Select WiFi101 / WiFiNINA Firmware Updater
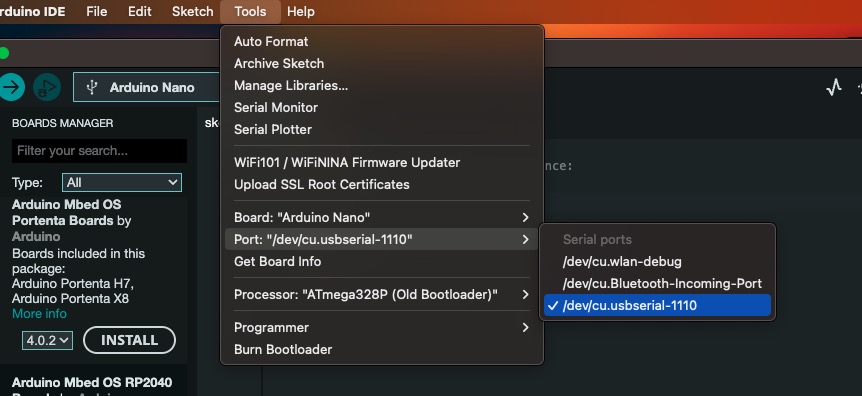Image resolution: width=862 pixels, height=396 pixels. point(382,162)
